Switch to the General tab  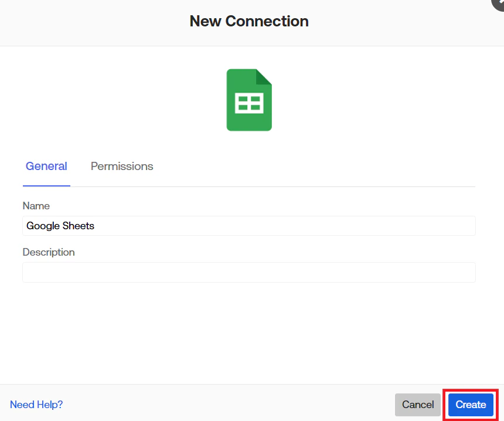(x=46, y=167)
